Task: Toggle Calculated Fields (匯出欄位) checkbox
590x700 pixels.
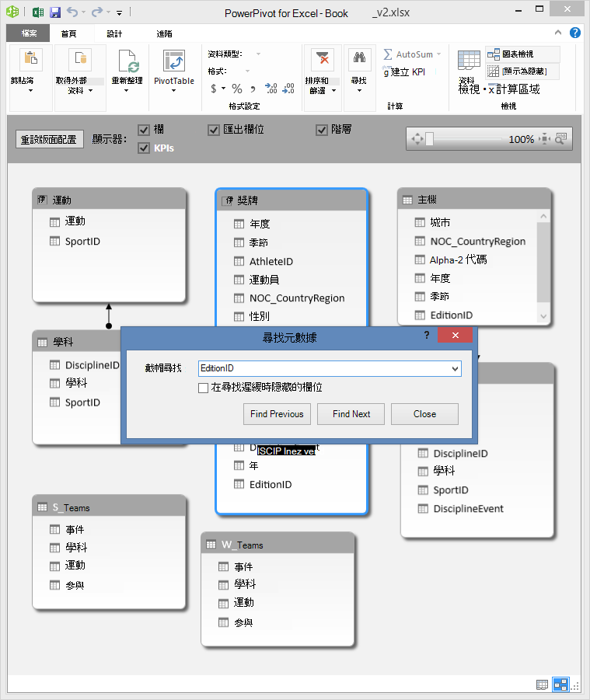Action: pyautogui.click(x=214, y=130)
